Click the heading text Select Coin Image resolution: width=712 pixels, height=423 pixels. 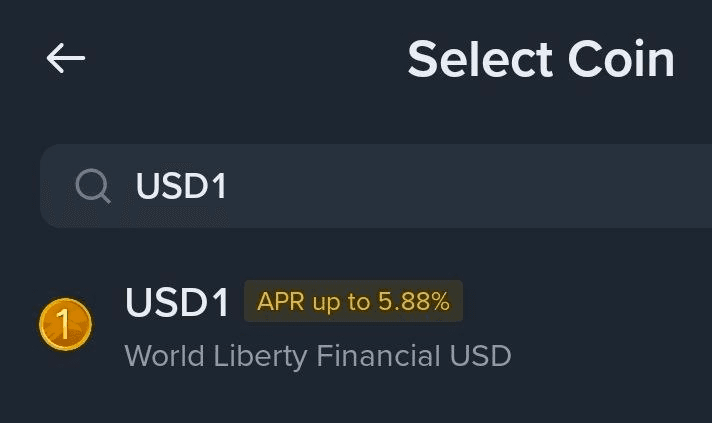point(540,59)
